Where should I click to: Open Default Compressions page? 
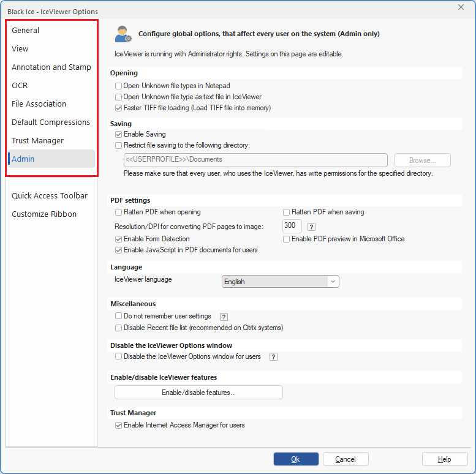click(x=51, y=122)
